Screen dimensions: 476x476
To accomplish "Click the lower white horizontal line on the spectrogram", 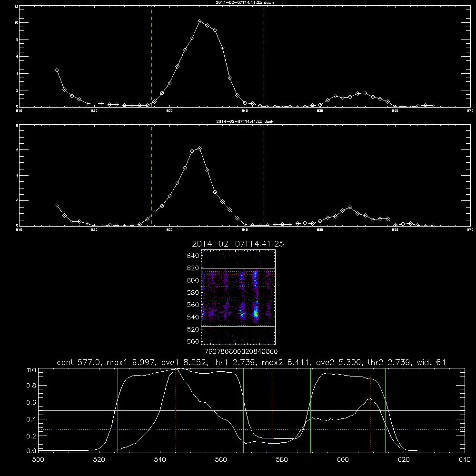I will point(238,327).
